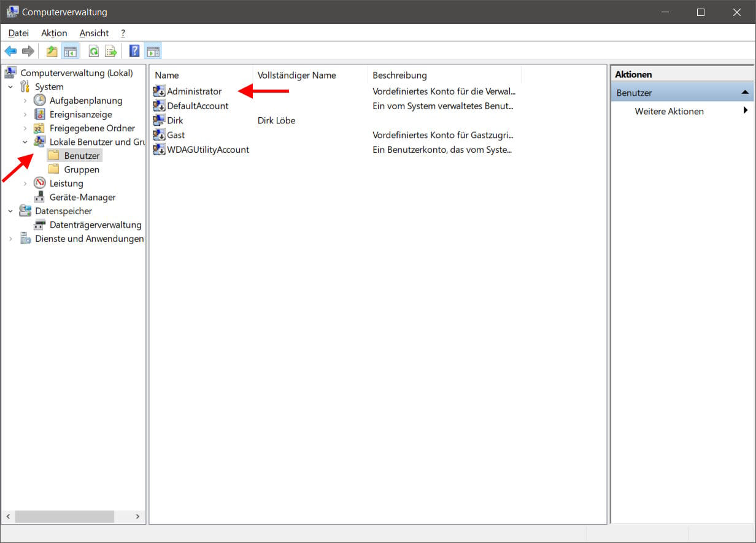
Task: Click the WDAGUtilityAccount row description
Action: click(442, 150)
